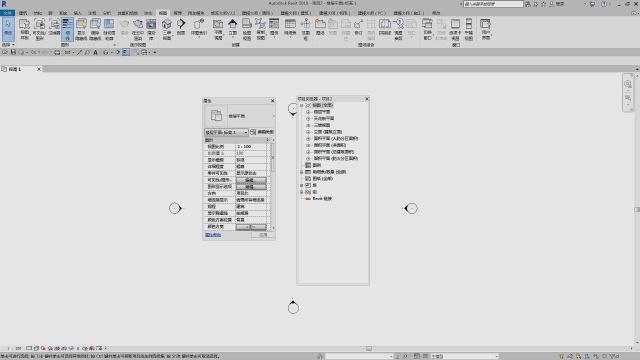Select the Matchline tool
640x360 pixels.
pos(384,27)
